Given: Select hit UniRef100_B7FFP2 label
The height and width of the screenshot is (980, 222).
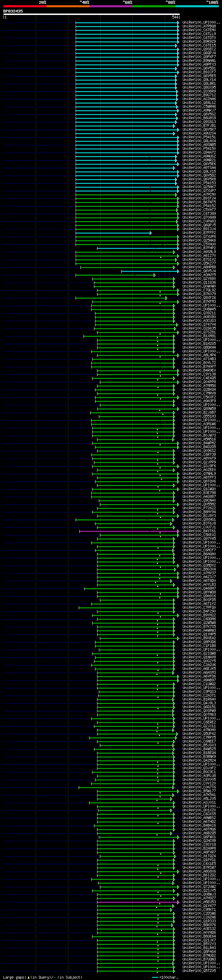Looking at the screenshot, I should tap(199, 233).
